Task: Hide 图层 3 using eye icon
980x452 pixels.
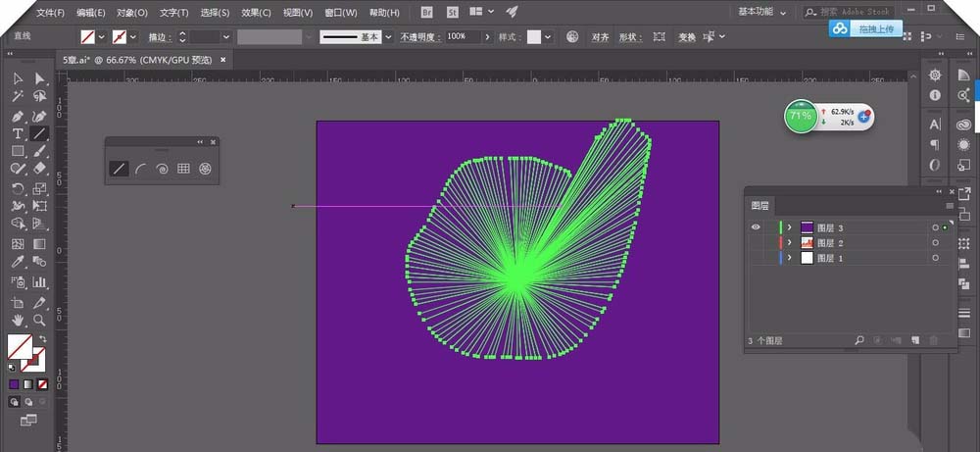Action: 755,227
